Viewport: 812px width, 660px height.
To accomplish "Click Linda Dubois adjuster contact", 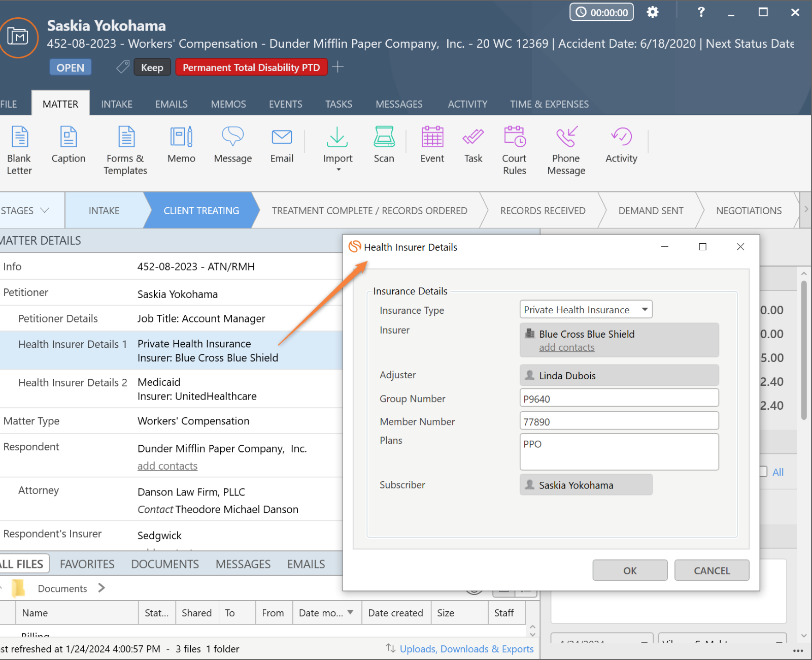I will [x=619, y=375].
